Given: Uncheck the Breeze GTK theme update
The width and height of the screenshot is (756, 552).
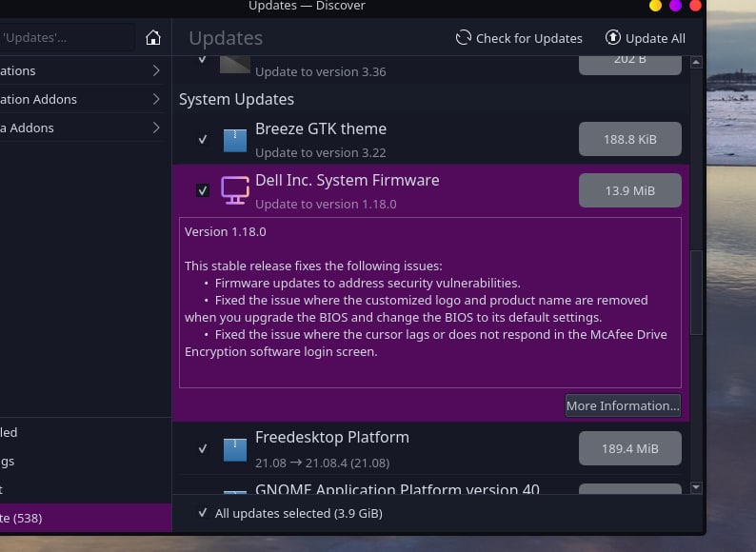Looking at the screenshot, I should [x=203, y=139].
